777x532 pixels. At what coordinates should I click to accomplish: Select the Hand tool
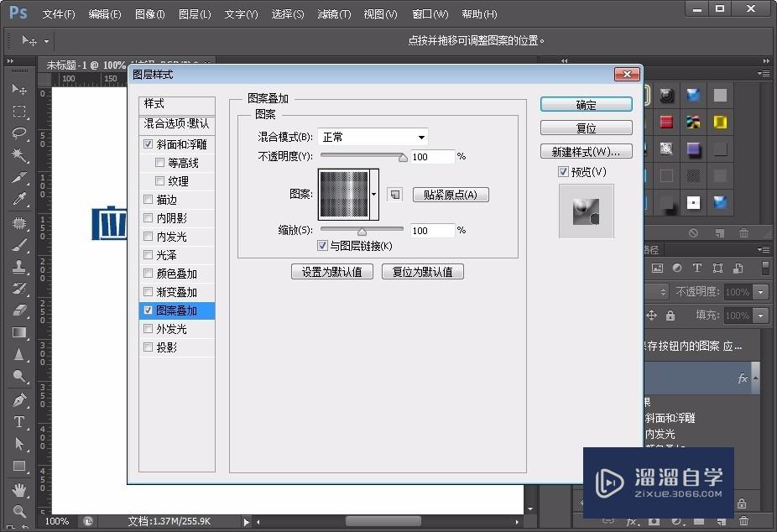(19, 490)
